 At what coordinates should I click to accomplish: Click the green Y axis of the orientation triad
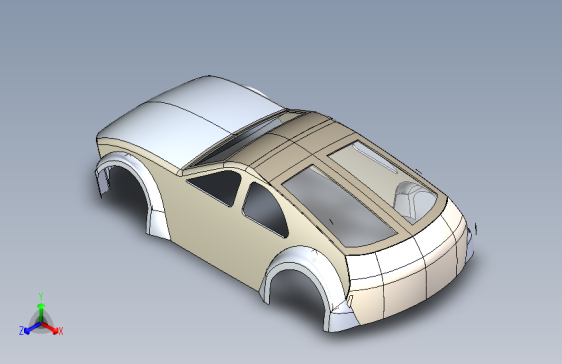41,312
